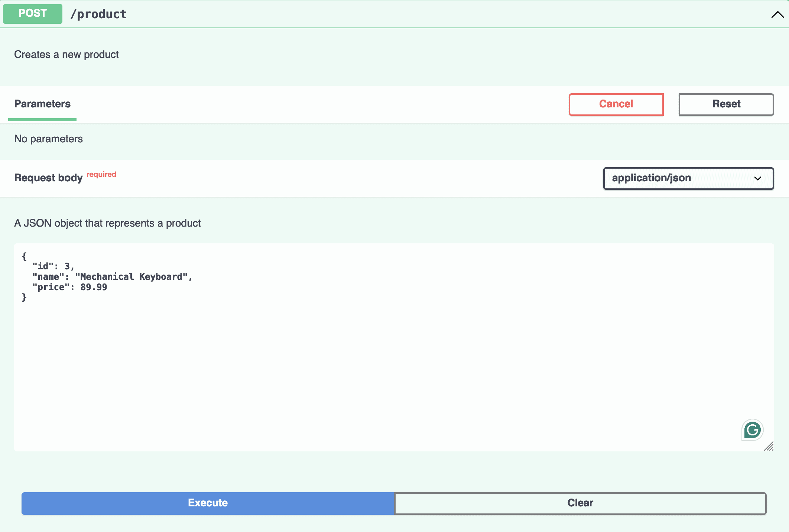Click the Grammarly icon in the request body editor
The height and width of the screenshot is (532, 789).
[752, 430]
